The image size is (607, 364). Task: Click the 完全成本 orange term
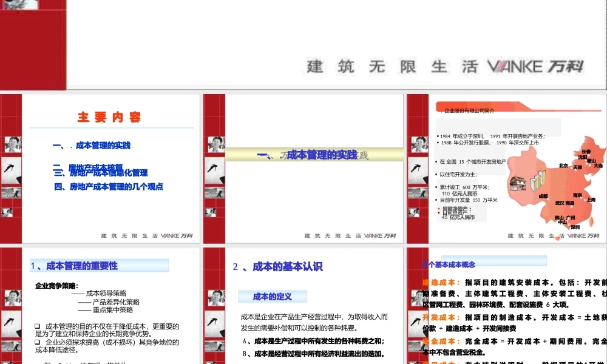[x=441, y=342]
